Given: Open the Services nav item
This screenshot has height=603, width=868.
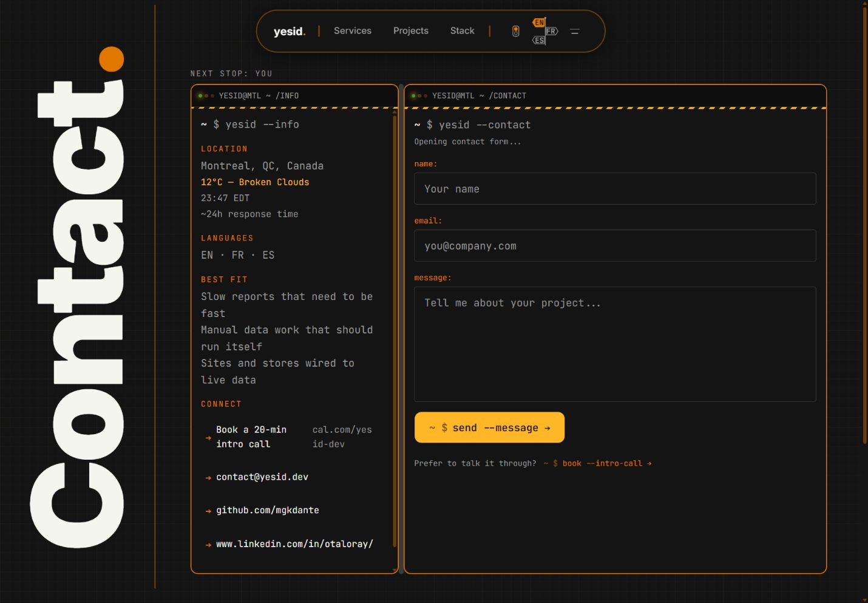Looking at the screenshot, I should point(353,31).
